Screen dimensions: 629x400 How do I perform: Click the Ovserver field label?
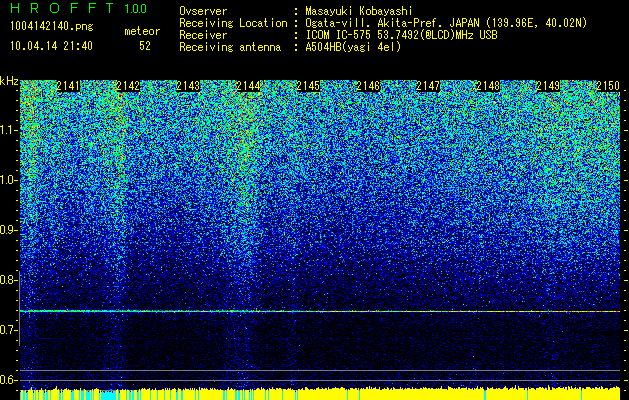click(x=203, y=11)
